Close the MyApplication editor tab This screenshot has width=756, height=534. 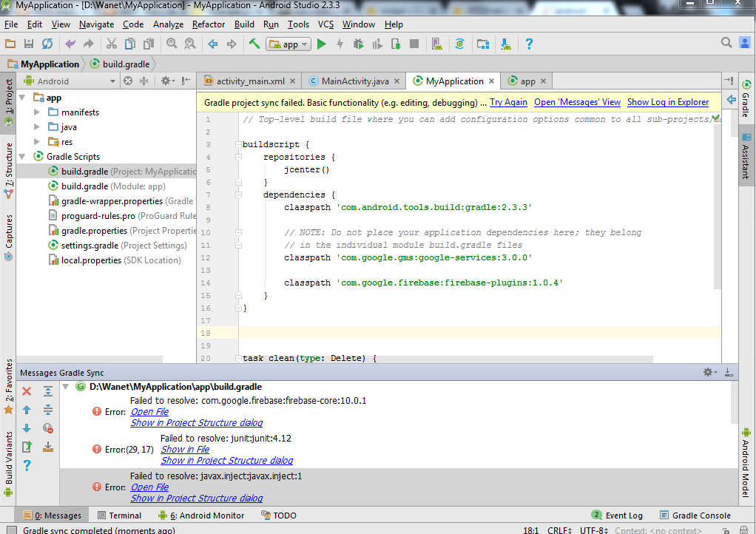pyautogui.click(x=491, y=81)
